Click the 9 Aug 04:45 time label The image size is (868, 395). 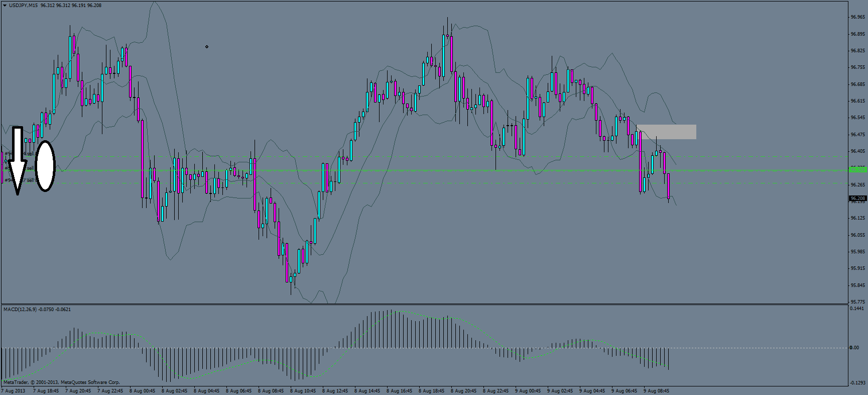click(592, 390)
